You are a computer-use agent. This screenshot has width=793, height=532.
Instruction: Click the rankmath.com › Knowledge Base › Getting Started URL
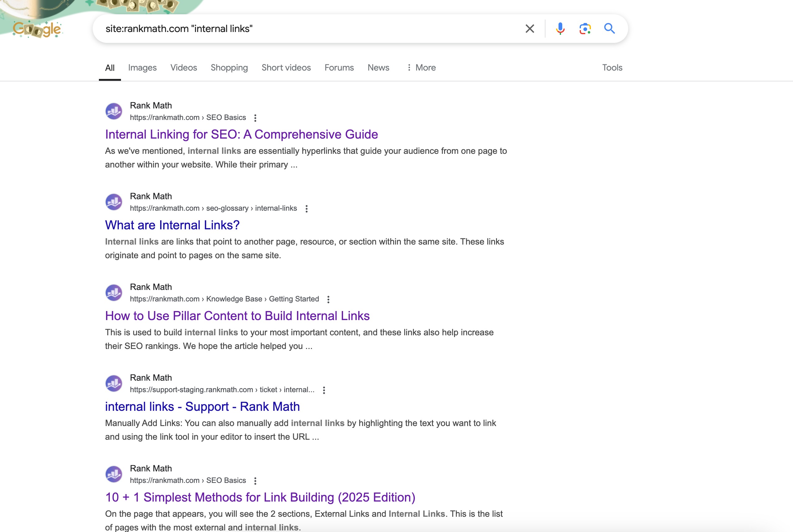225,299
